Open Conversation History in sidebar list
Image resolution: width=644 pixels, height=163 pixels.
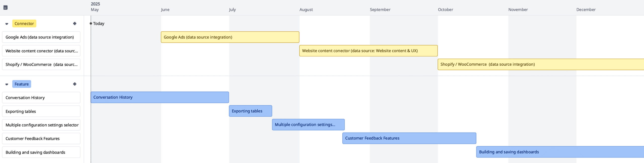pyautogui.click(x=41, y=98)
